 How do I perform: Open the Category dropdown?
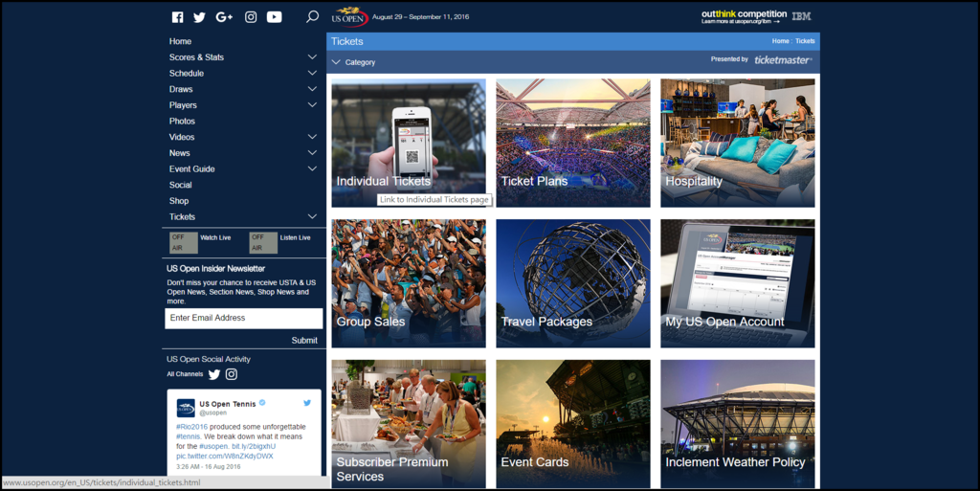click(x=353, y=62)
